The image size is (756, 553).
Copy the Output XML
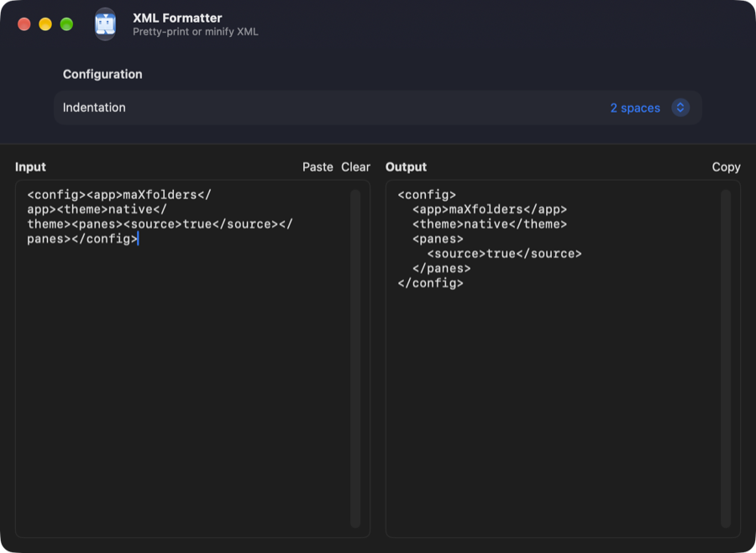point(726,167)
